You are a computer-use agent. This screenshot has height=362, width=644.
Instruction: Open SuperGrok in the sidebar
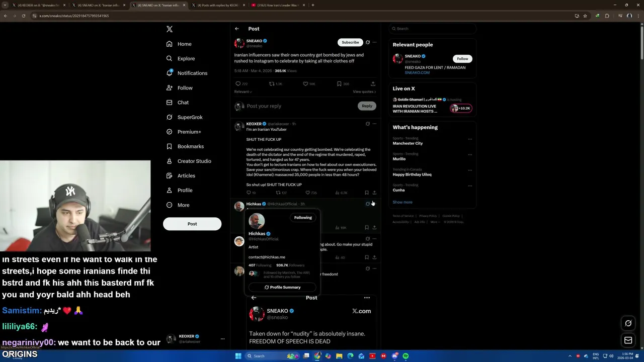pyautogui.click(x=185, y=117)
